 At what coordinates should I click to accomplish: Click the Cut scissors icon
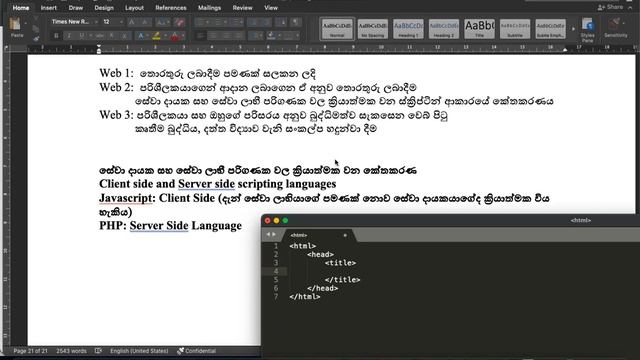point(36,19)
